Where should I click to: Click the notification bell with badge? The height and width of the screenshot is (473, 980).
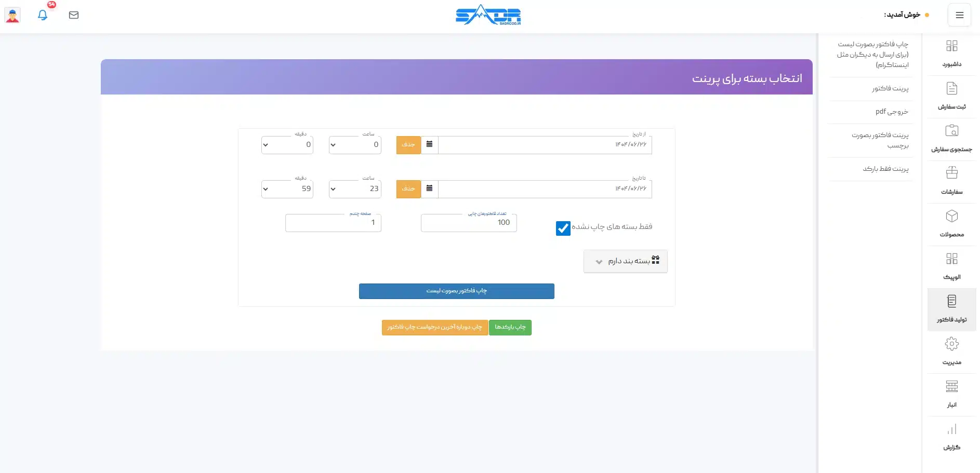(x=43, y=15)
